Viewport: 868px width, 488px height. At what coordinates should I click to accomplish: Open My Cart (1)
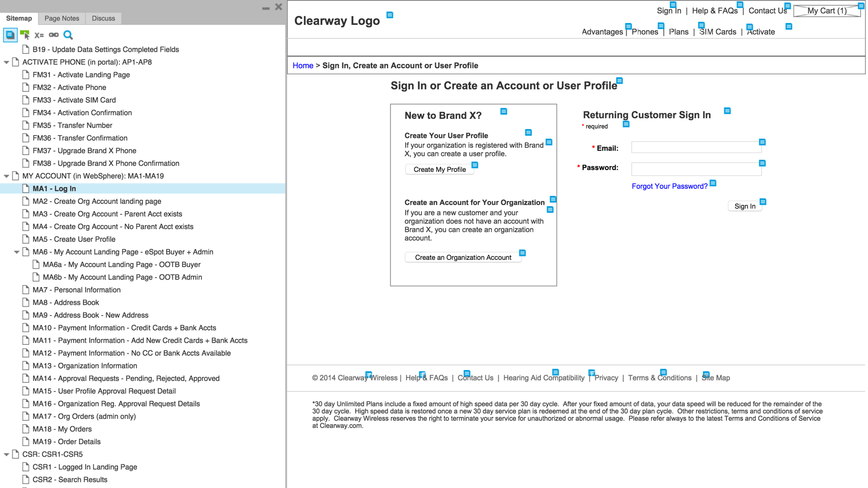point(827,11)
